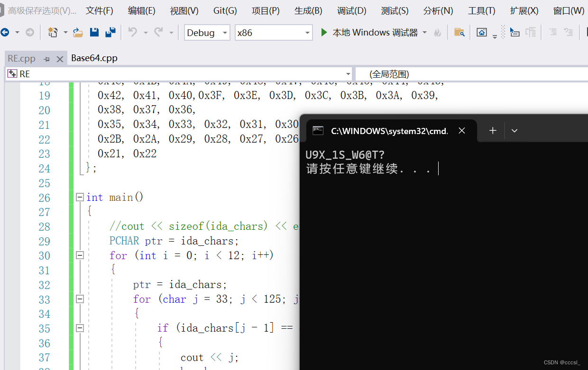
Task: Click the open file folder icon
Action: [x=78, y=32]
